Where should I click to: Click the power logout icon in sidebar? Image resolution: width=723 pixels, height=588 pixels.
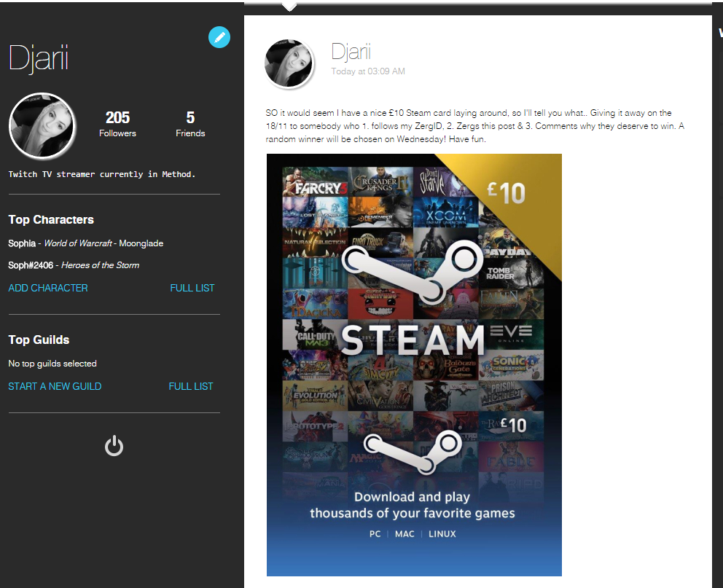[114, 446]
